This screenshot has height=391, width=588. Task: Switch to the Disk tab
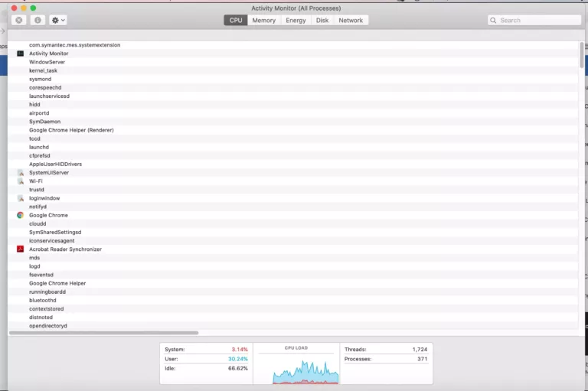coord(322,20)
